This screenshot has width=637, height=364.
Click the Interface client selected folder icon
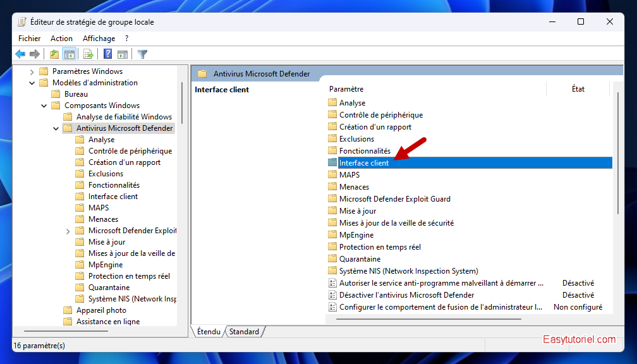332,162
